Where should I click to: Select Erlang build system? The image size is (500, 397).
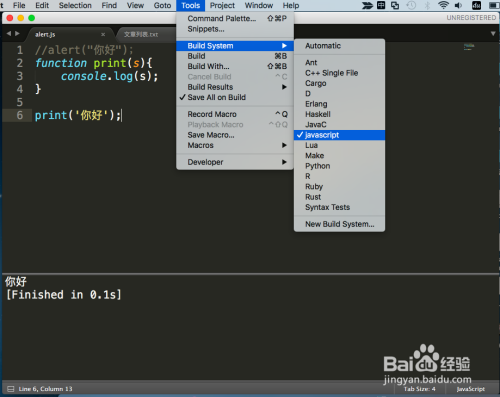[339, 104]
